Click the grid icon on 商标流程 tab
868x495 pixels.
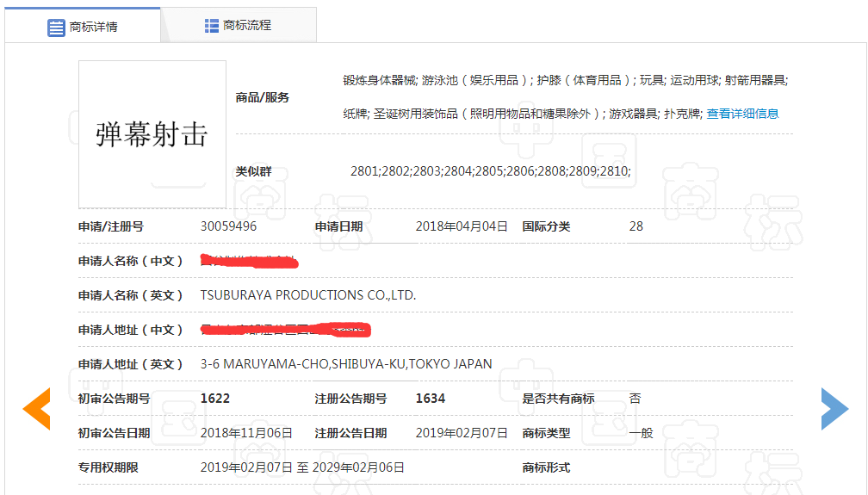[x=212, y=26]
